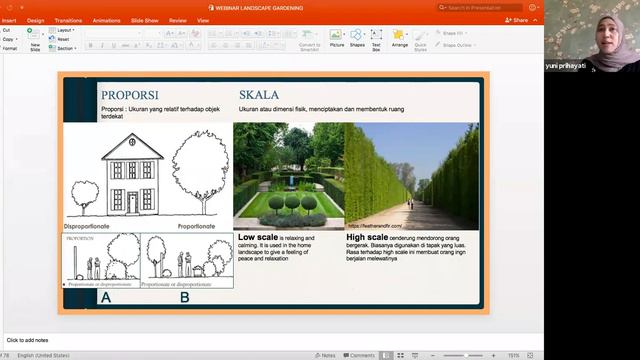Center the text
Viewport: 640px width, 360px height.
pos(225,46)
